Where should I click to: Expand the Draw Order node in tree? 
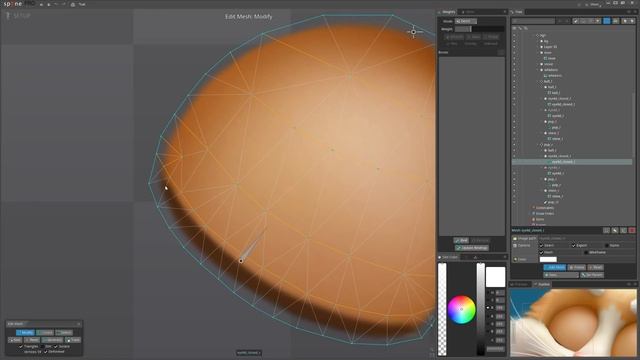point(533,213)
